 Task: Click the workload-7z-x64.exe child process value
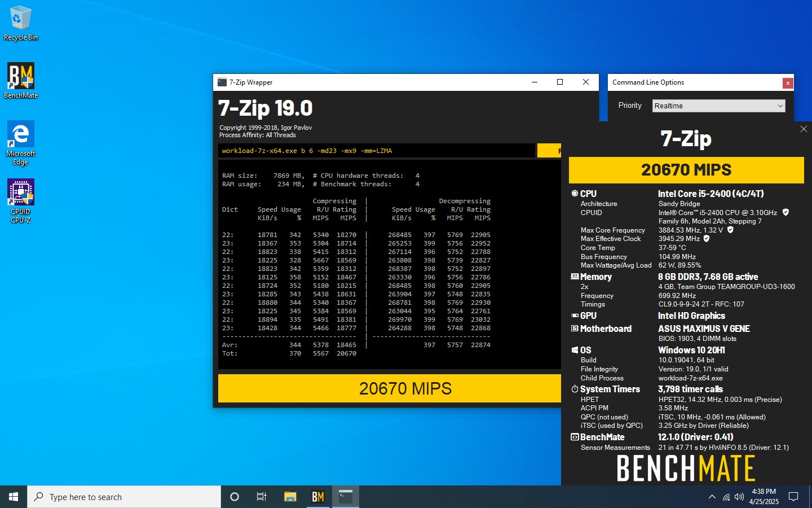click(690, 378)
